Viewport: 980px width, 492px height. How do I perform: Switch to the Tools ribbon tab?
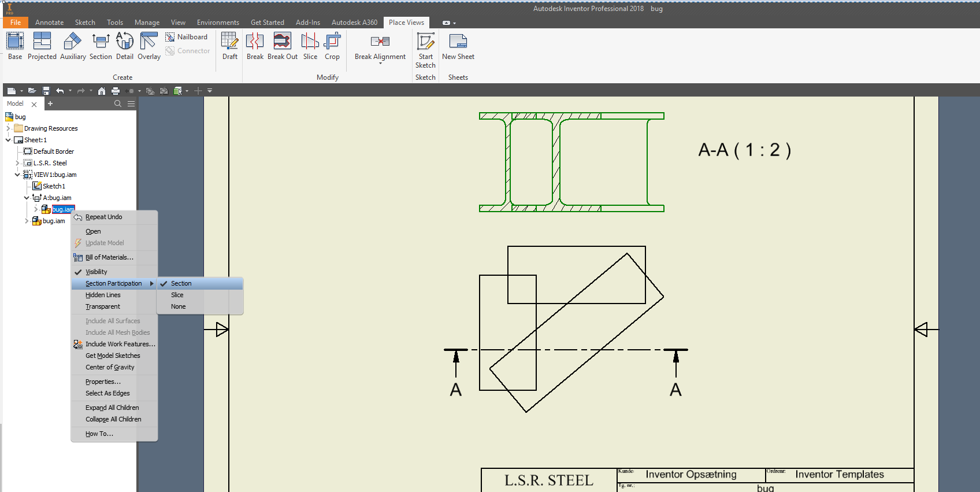point(115,23)
